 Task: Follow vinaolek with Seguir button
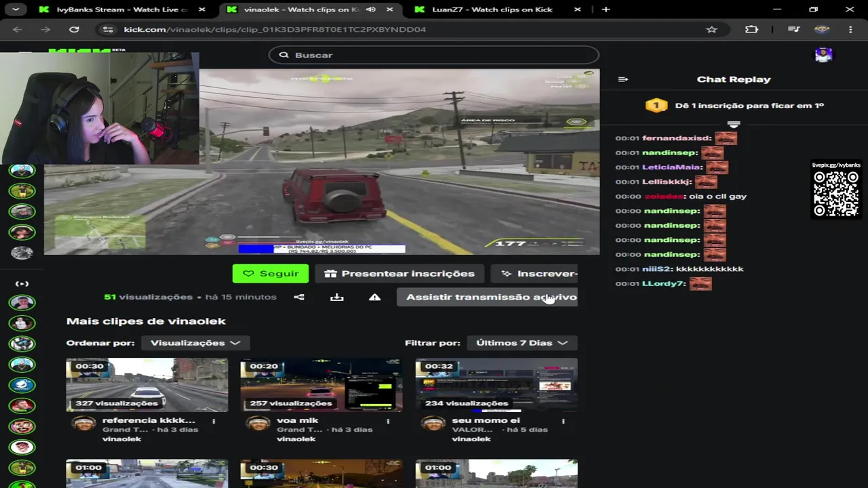tap(271, 274)
